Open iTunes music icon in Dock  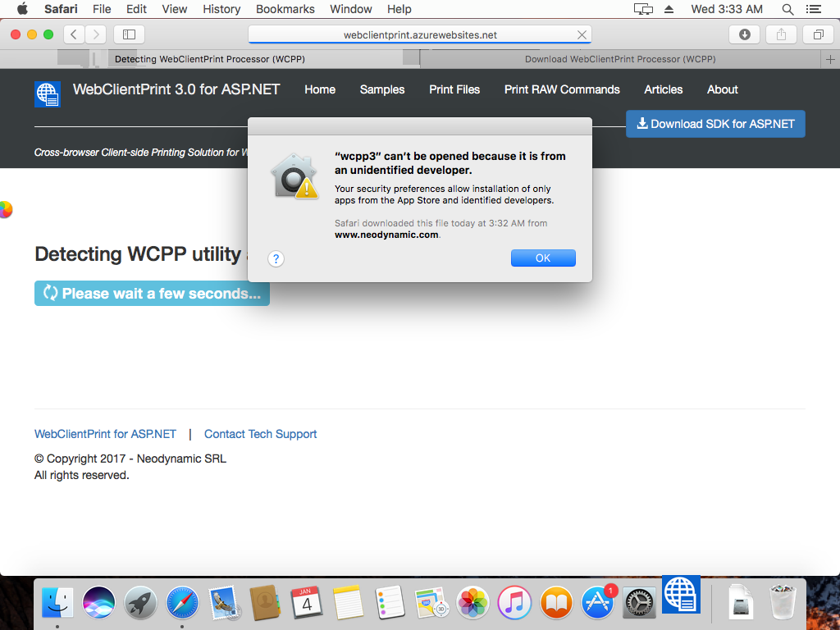coord(514,603)
